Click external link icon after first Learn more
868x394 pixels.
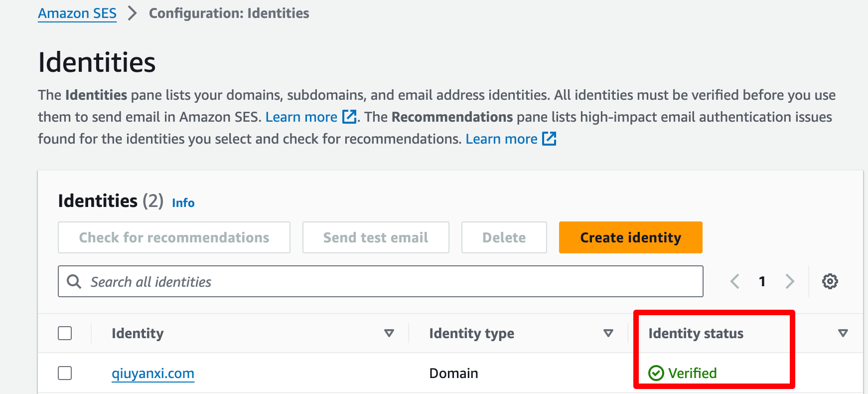(x=349, y=117)
